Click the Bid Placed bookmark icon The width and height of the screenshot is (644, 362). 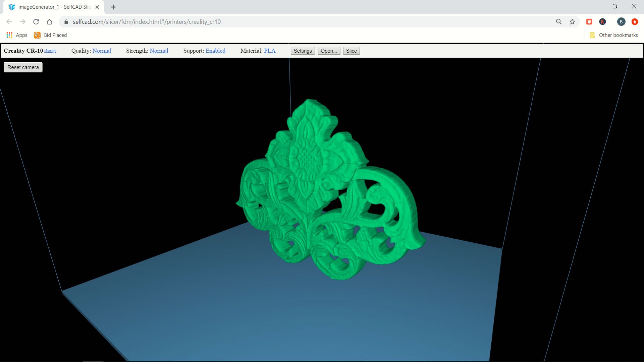(37, 35)
